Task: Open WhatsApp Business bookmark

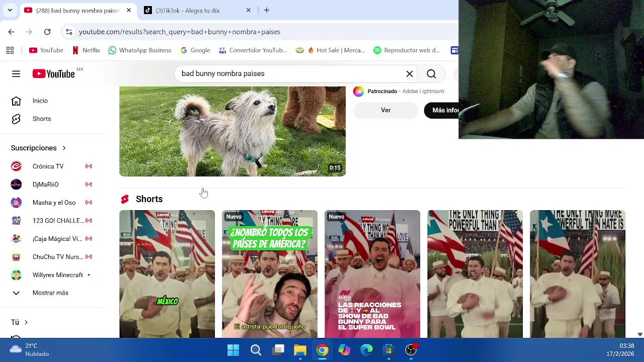Action: click(140, 50)
